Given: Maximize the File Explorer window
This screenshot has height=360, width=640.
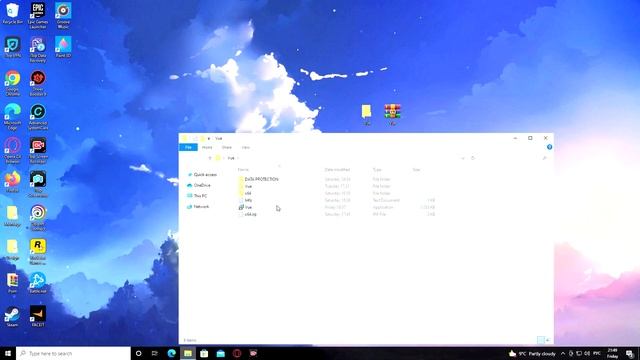Looking at the screenshot, I should [530, 138].
